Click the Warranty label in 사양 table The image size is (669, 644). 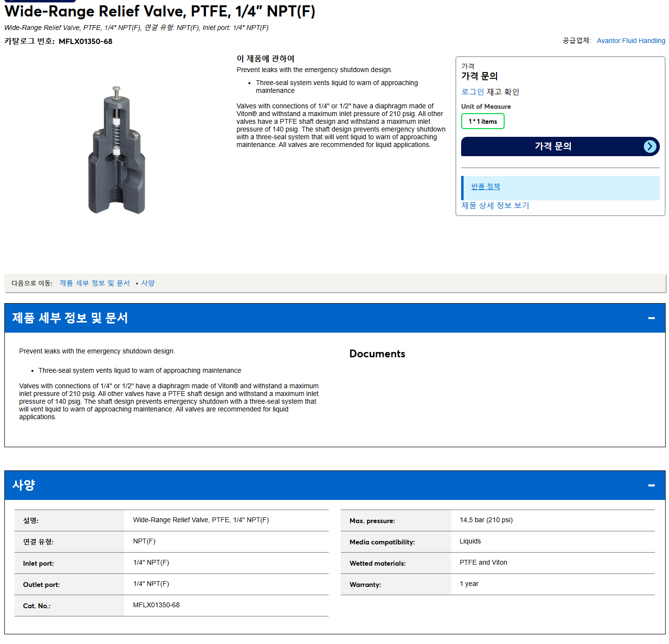tap(365, 585)
